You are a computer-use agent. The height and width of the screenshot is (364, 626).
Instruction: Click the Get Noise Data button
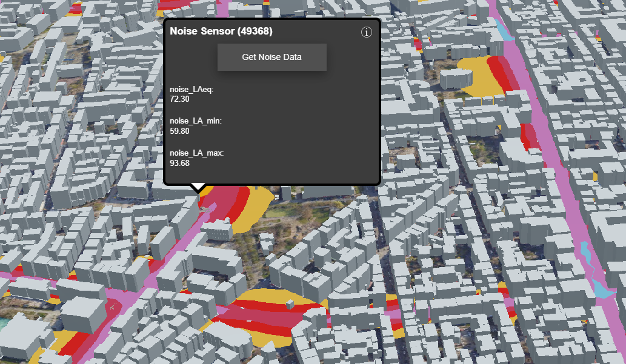coord(272,57)
